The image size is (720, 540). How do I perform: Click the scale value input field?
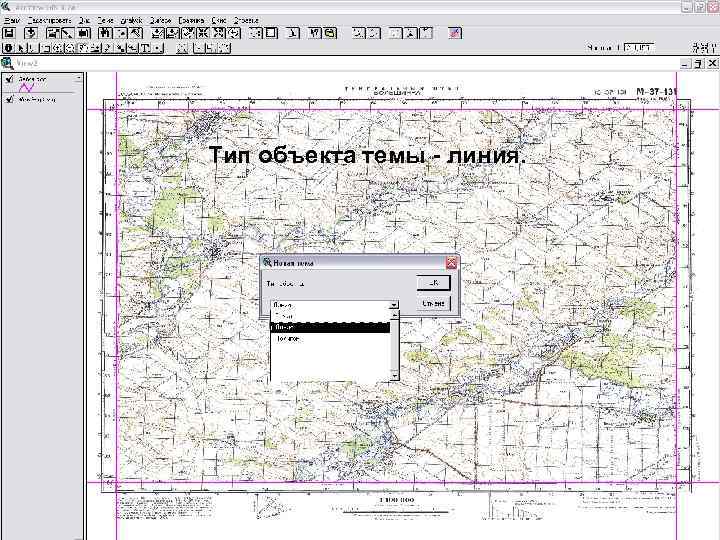(639, 47)
